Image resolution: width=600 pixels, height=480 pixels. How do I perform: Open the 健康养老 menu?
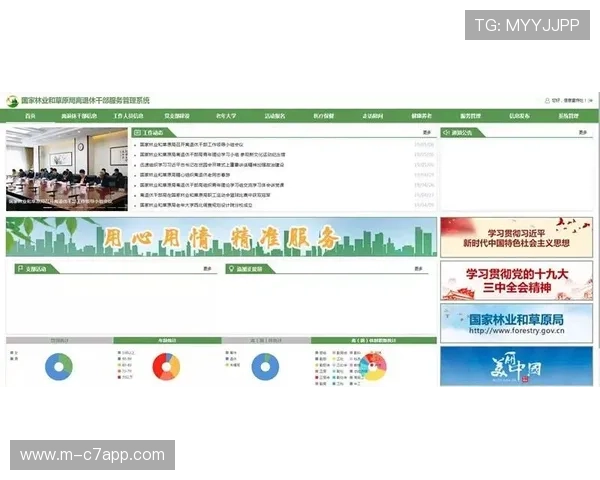(x=422, y=116)
